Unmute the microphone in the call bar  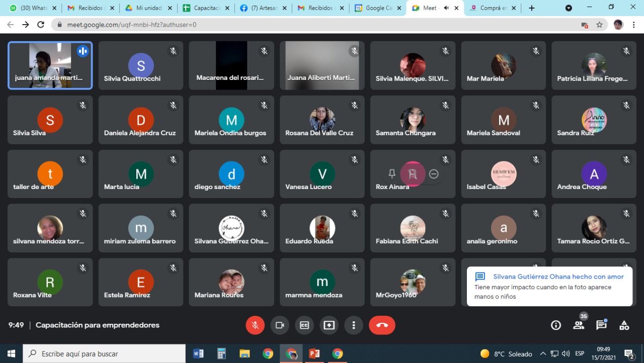click(255, 325)
